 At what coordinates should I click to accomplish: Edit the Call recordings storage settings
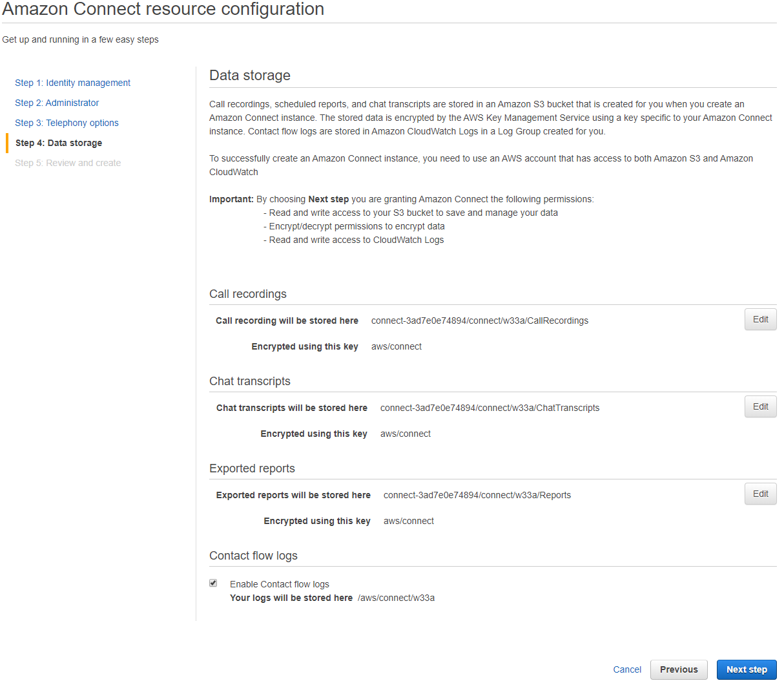(760, 319)
